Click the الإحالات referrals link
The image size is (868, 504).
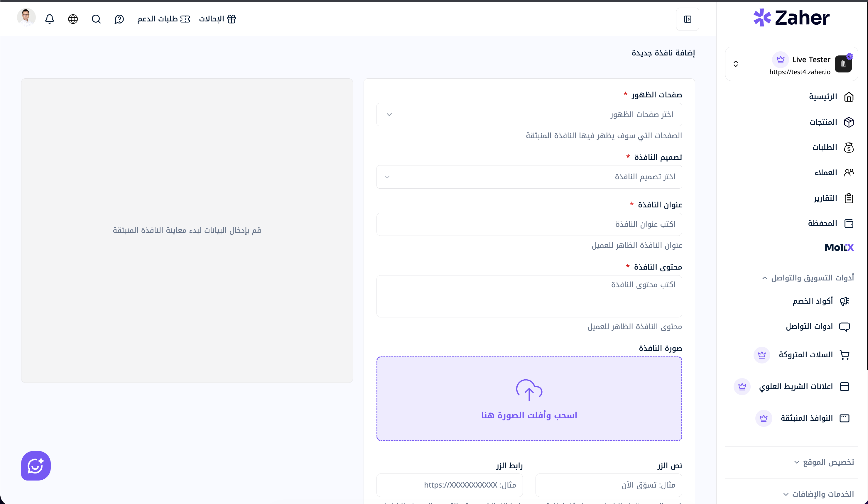[x=217, y=19]
